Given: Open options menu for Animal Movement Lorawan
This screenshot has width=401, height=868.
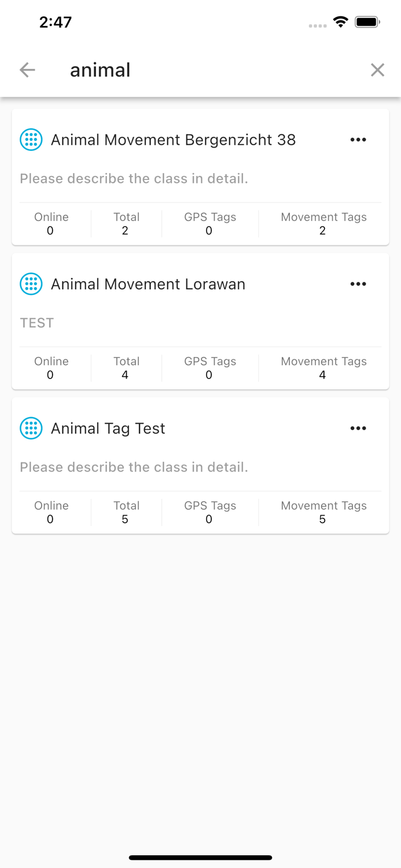Looking at the screenshot, I should [358, 284].
